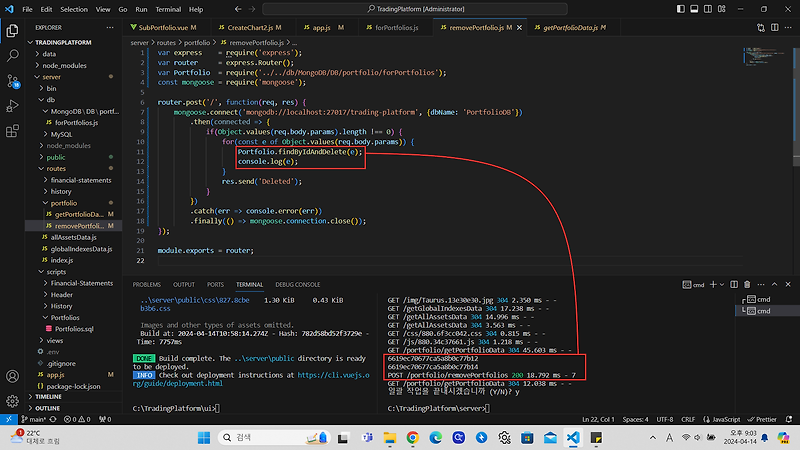The height and width of the screenshot is (450, 800).
Task: Maximize panel size with chevron up
Action: tap(774, 285)
